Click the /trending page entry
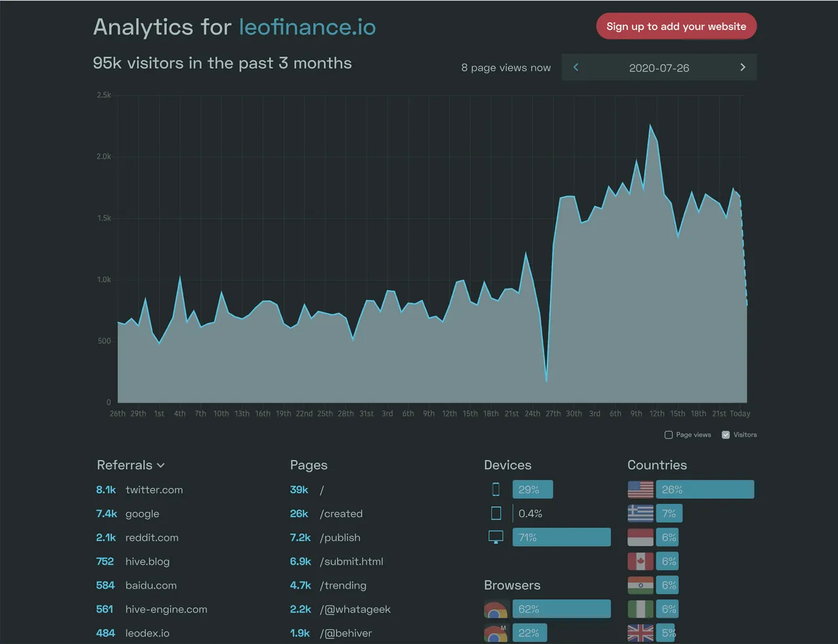 pos(343,585)
